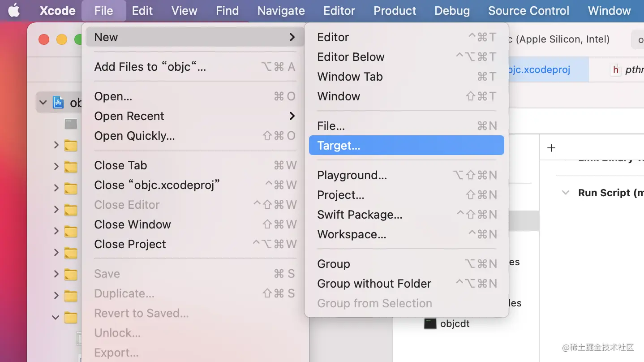
Task: Open the Source Control menu
Action: point(528,11)
